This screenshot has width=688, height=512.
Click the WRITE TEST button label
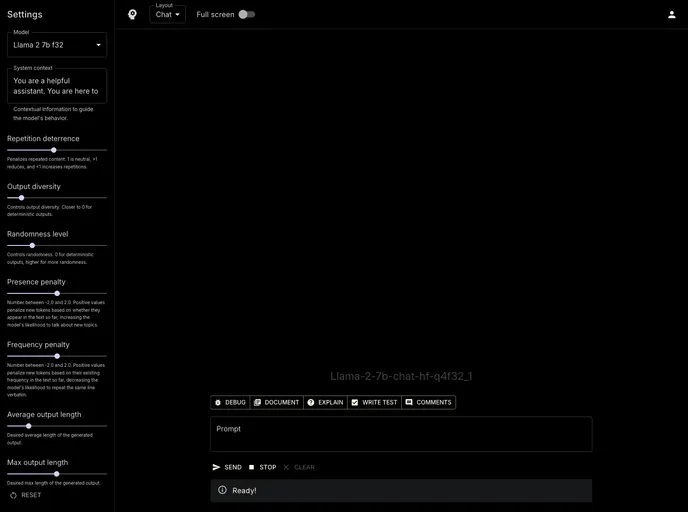tap(380, 402)
